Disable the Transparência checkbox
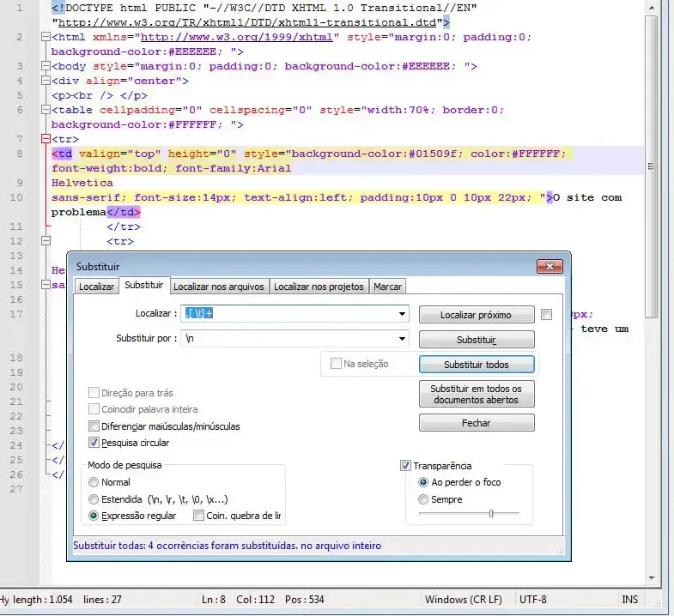674x616 pixels. coord(406,466)
